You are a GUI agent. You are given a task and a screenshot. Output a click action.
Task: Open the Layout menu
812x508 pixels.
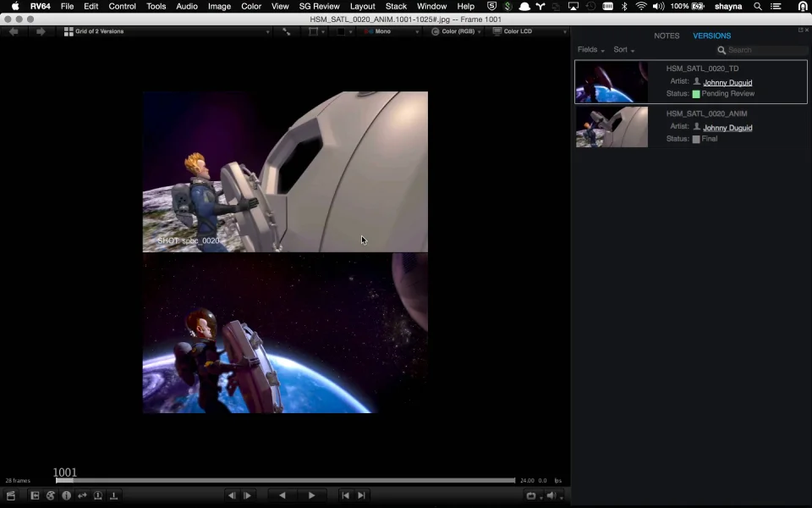point(363,6)
